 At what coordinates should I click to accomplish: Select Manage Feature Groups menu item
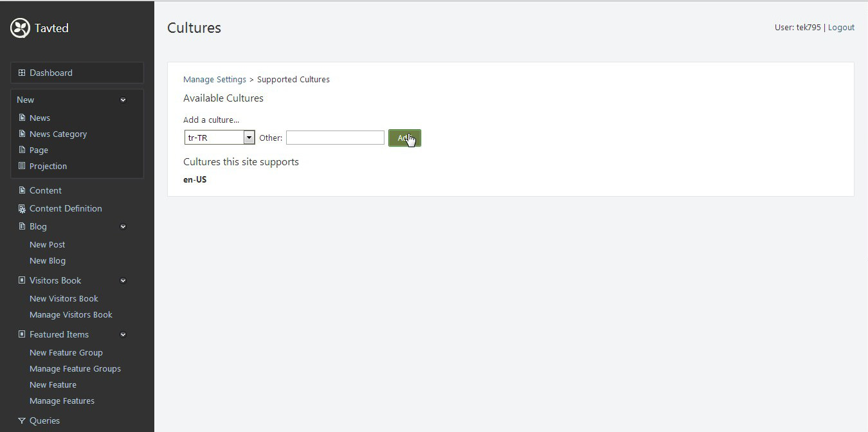75,368
